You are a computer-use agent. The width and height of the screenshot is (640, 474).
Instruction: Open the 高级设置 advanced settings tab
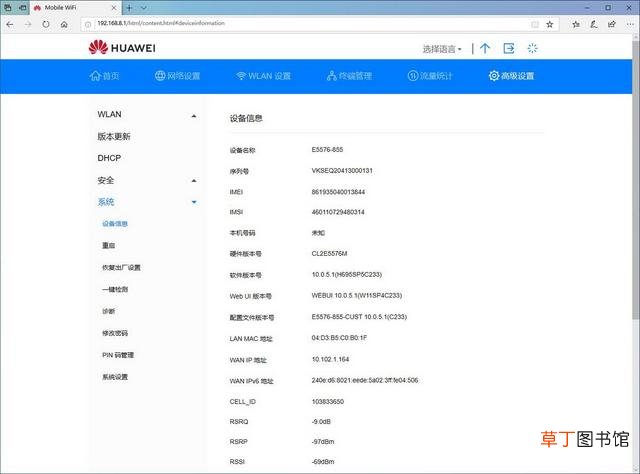pos(511,76)
